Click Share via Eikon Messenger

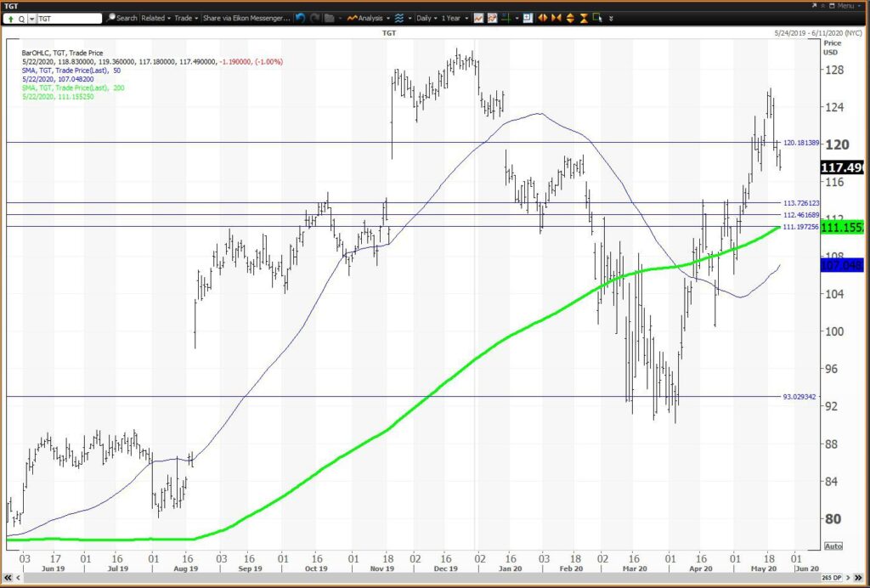pyautogui.click(x=246, y=19)
